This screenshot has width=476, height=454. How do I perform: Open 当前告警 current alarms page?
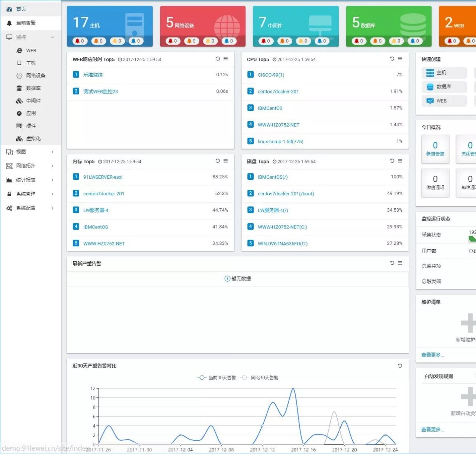30,23
